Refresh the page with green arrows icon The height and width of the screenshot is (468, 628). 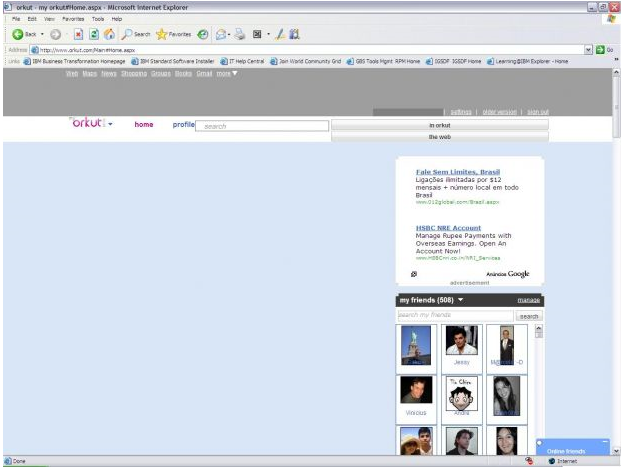coord(94,34)
